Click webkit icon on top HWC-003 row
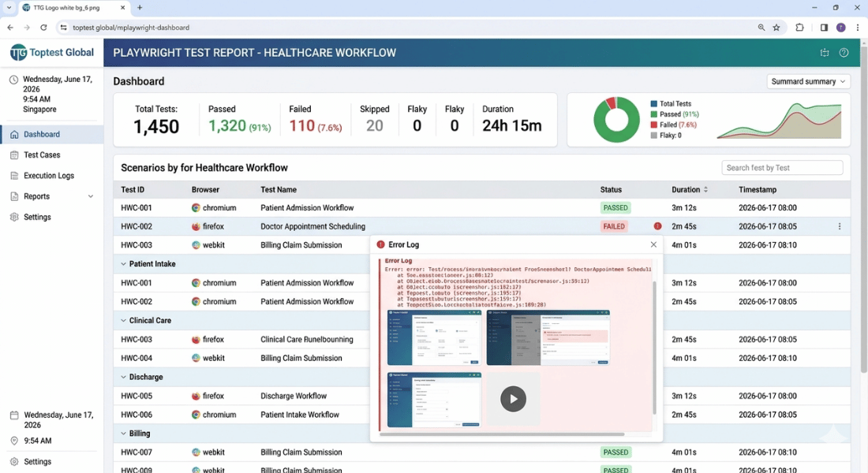The height and width of the screenshot is (473, 868). tap(196, 245)
